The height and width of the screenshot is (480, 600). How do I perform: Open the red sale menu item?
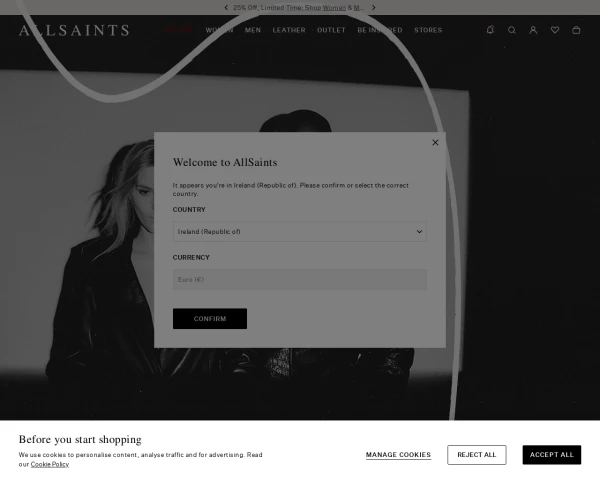point(179,30)
